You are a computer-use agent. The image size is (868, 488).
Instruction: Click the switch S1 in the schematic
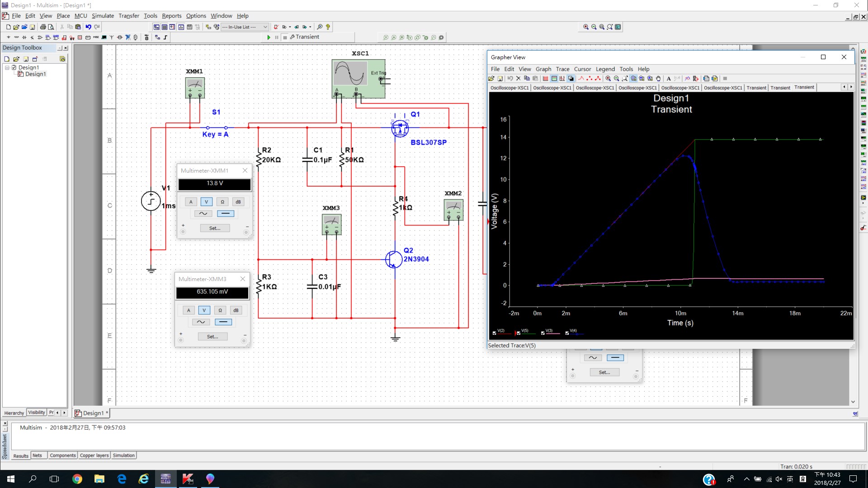point(217,127)
